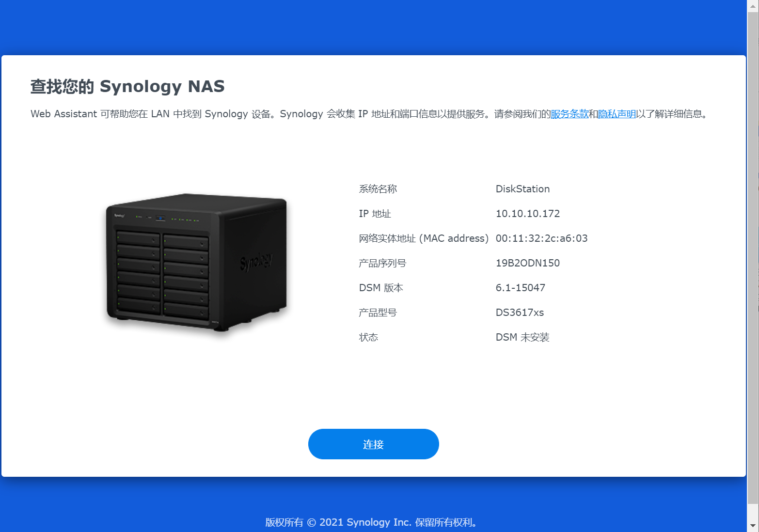This screenshot has width=759, height=532.
Task: Select the model value DS3617xs
Action: [520, 313]
